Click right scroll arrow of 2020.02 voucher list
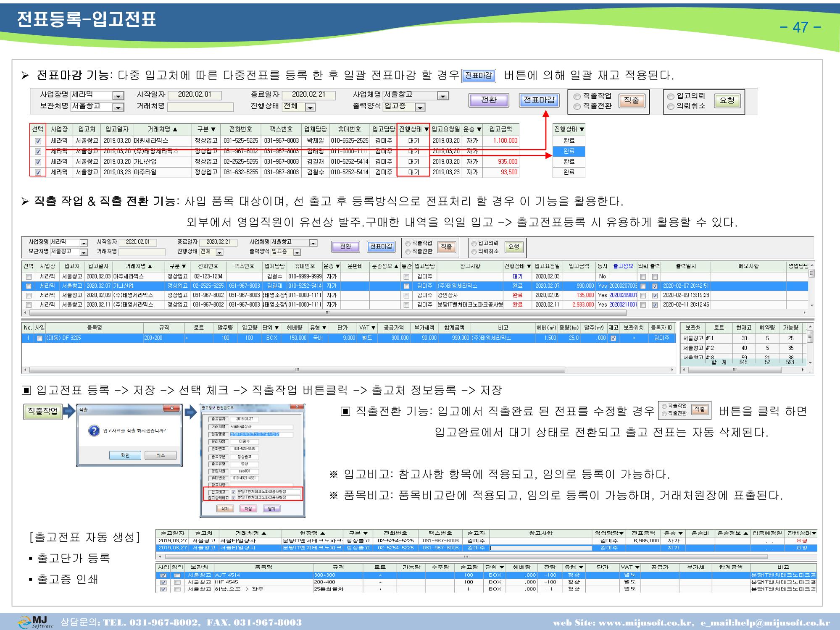The height and width of the screenshot is (630, 840). [x=805, y=313]
